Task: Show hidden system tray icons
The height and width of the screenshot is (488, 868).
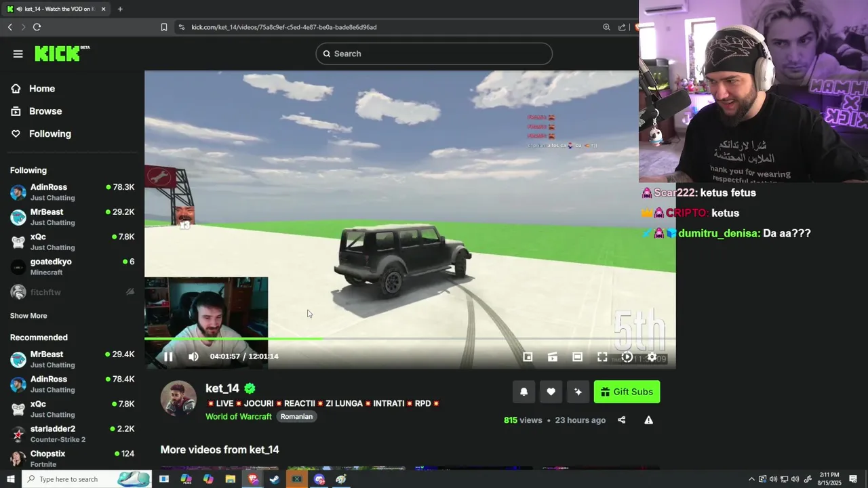Action: pyautogui.click(x=751, y=479)
